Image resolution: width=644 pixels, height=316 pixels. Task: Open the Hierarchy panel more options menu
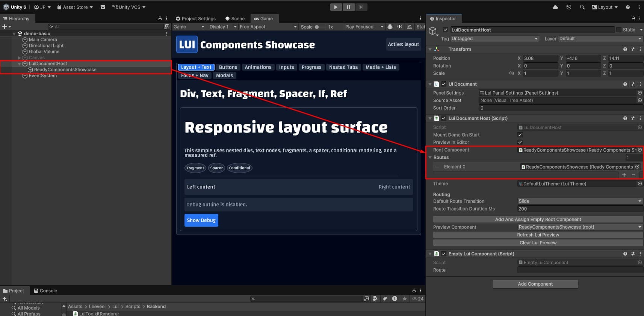pos(166,18)
